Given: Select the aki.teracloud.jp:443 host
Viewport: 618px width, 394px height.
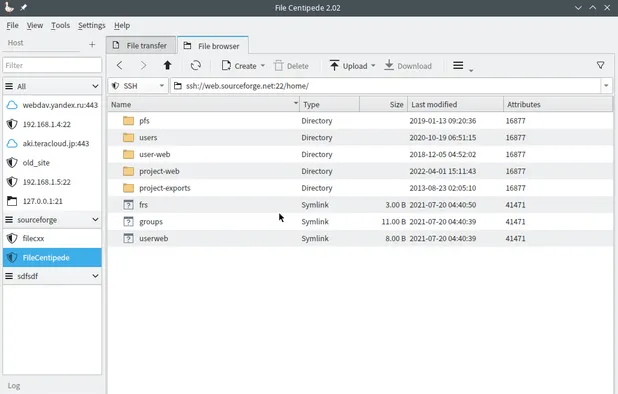Looking at the screenshot, I should click(x=52, y=143).
